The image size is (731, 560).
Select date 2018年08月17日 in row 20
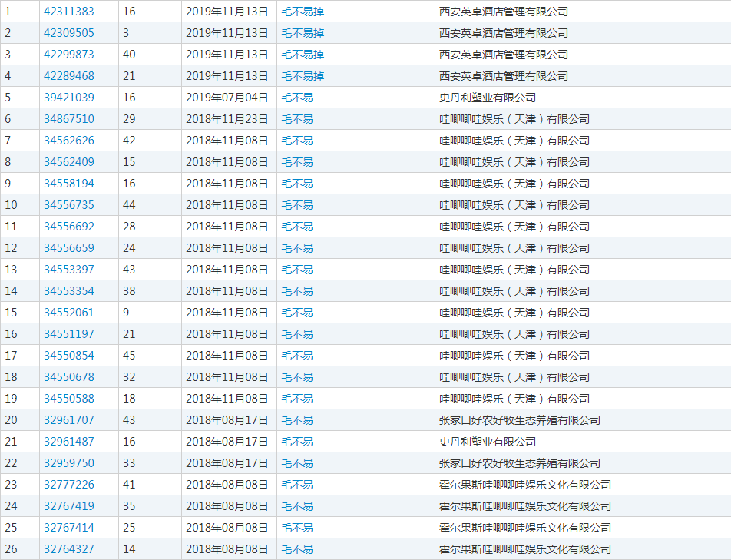[x=227, y=419]
